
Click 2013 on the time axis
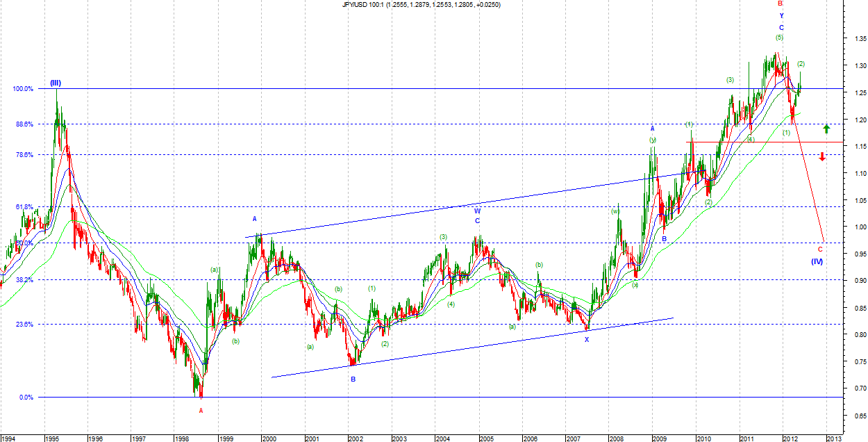click(x=834, y=439)
